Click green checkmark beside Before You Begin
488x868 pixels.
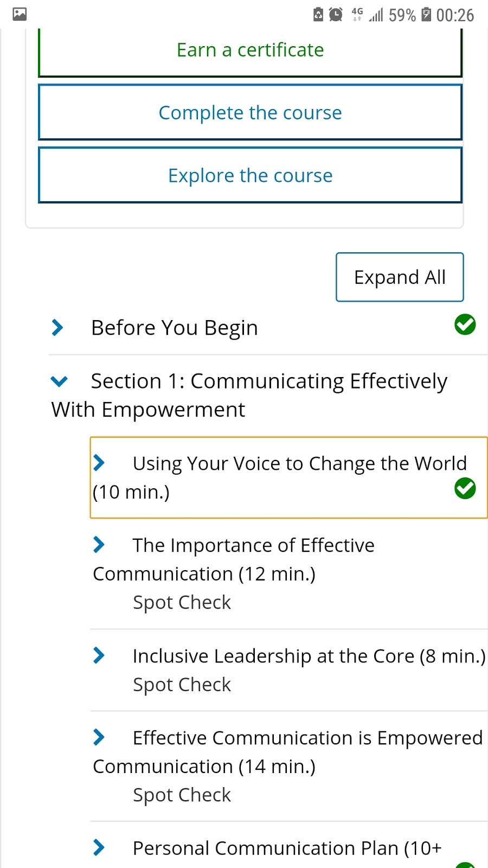pyautogui.click(x=465, y=325)
